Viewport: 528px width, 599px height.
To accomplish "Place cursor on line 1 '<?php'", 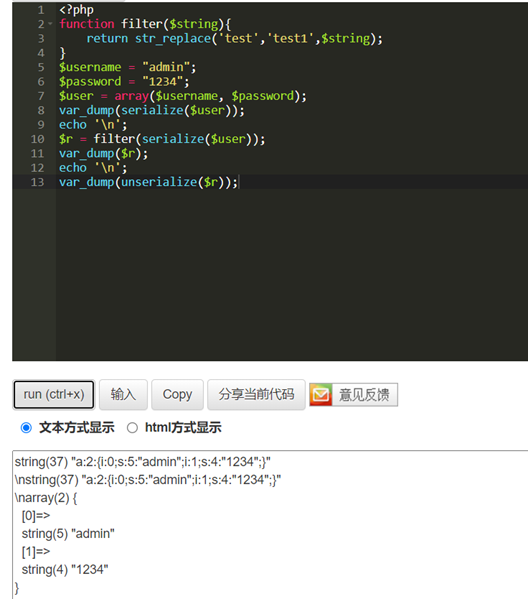I will pyautogui.click(x=76, y=10).
